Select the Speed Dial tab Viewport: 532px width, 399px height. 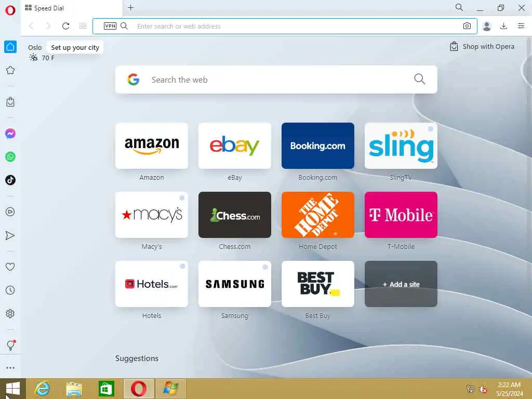[x=72, y=8]
